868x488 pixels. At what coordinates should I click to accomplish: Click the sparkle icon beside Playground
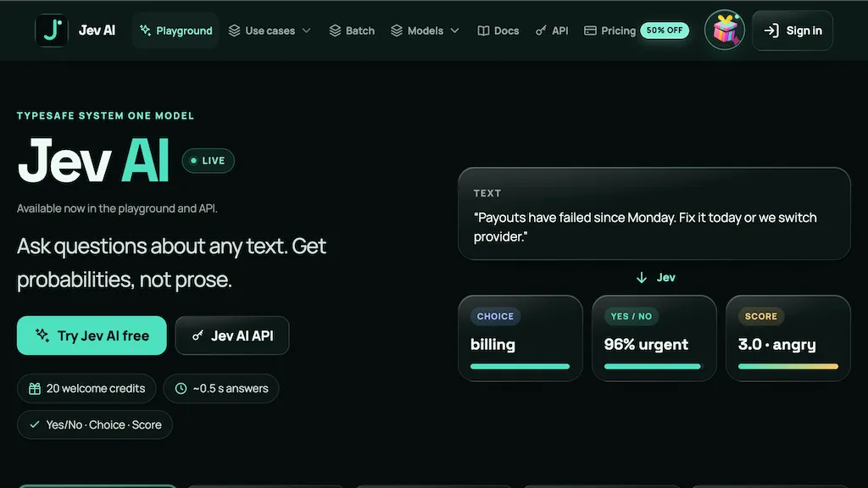(145, 30)
